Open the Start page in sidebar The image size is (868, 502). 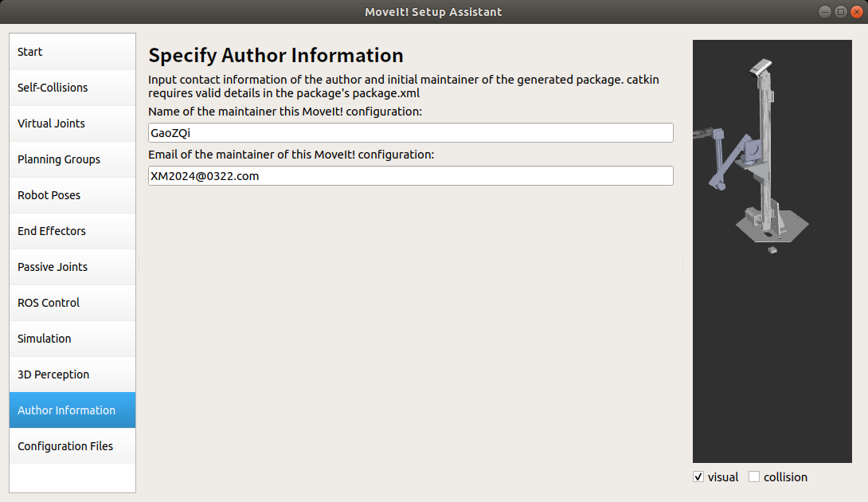point(72,52)
